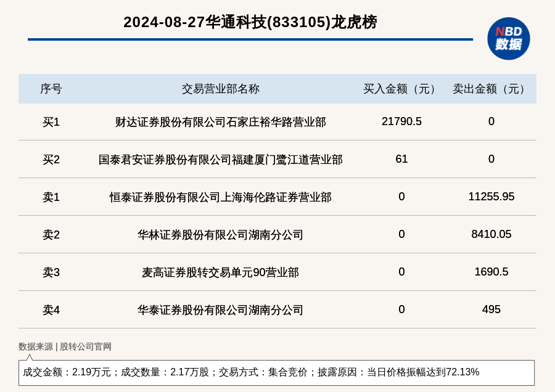Click the buy amount 61
This screenshot has height=392, width=555.
coord(401,159)
